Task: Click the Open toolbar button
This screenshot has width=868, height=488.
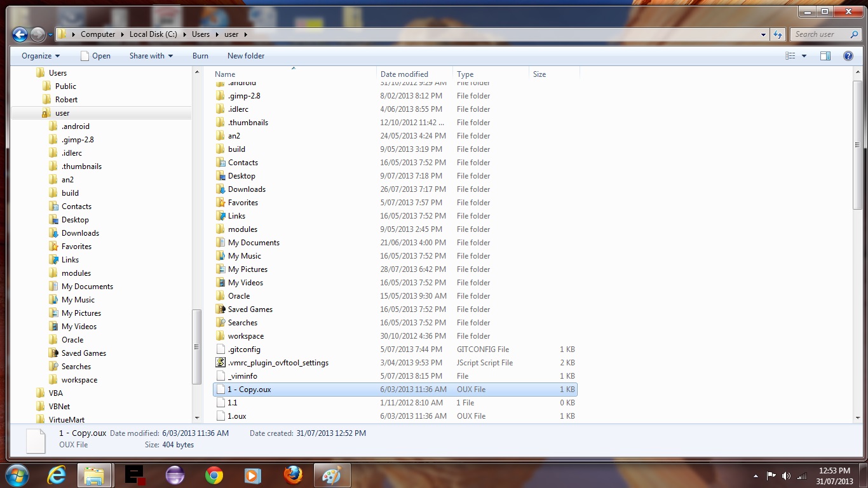Action: [95, 56]
